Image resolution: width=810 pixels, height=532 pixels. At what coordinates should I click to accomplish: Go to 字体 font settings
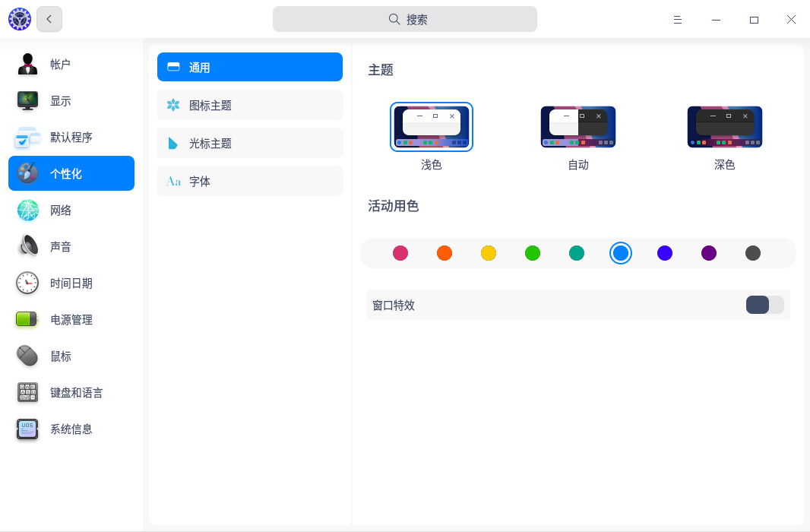[x=250, y=182]
